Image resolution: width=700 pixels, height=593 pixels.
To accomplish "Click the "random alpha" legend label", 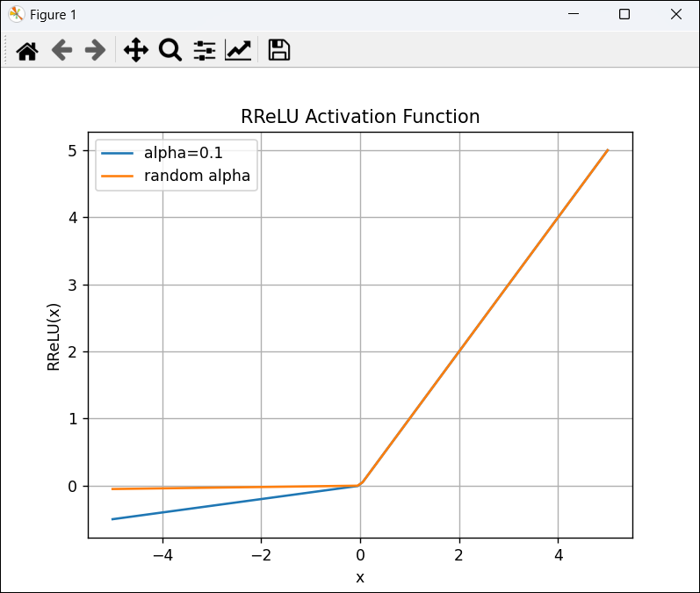I will click(197, 176).
